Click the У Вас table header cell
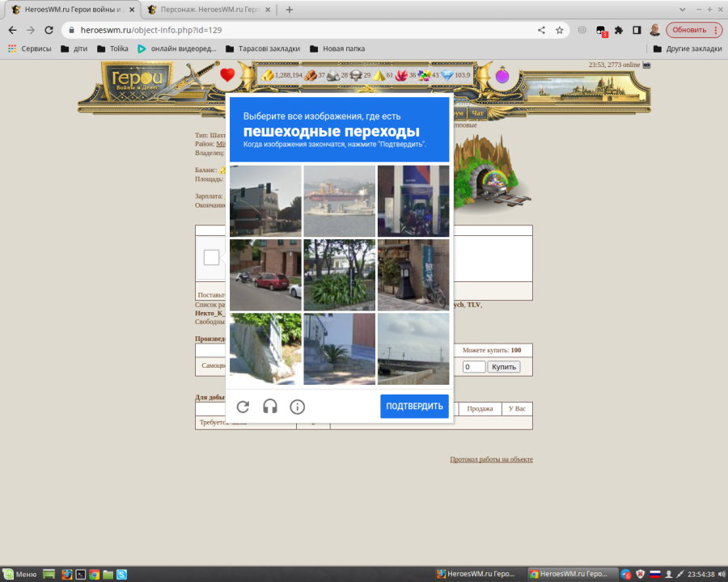This screenshot has width=728, height=582. click(517, 409)
